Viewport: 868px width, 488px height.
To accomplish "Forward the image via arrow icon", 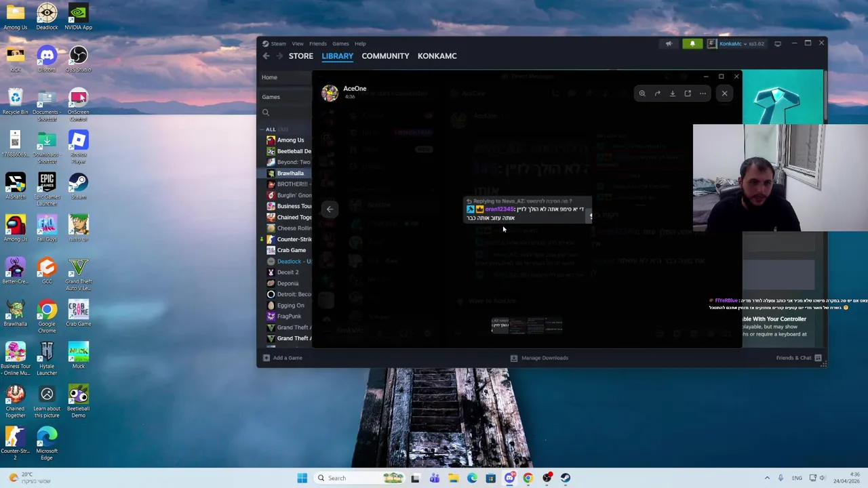I will [x=657, y=94].
